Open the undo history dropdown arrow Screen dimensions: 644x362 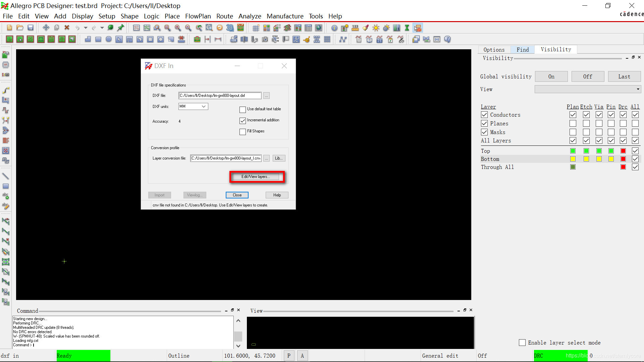click(86, 28)
